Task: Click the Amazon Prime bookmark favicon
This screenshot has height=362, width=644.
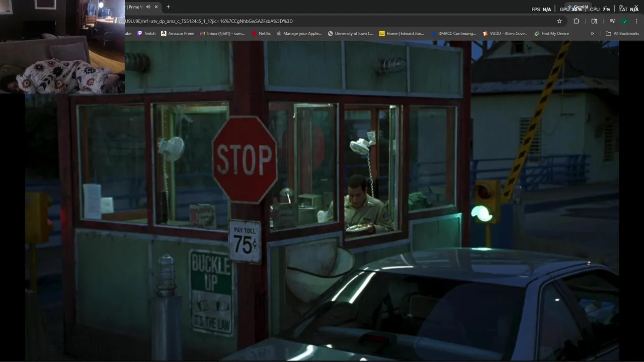Action: pos(164,34)
